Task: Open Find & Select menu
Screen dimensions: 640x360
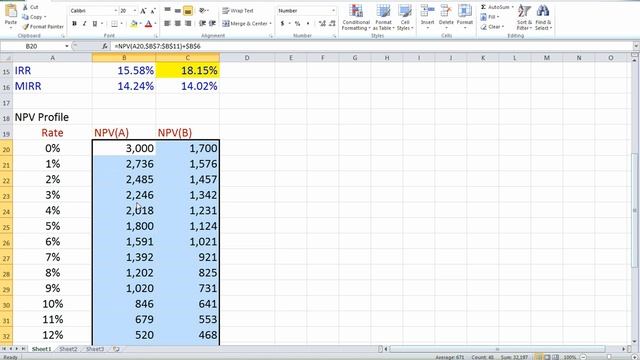Action: [x=543, y=17]
